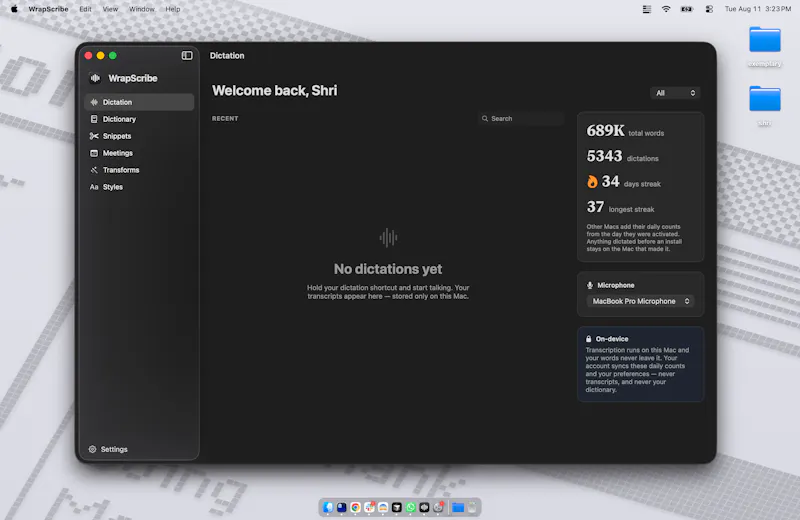
Task: Open the MacBook Pro Microphone dropdown
Action: (x=640, y=301)
